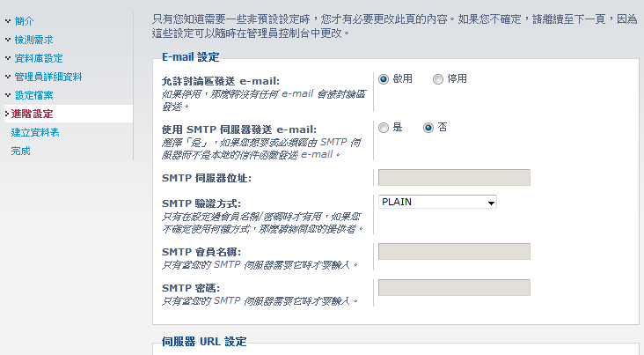Viewport: 644px width, 355px height.
Task: Click the SMTP 密碼 text field
Action: pyautogui.click(x=454, y=287)
